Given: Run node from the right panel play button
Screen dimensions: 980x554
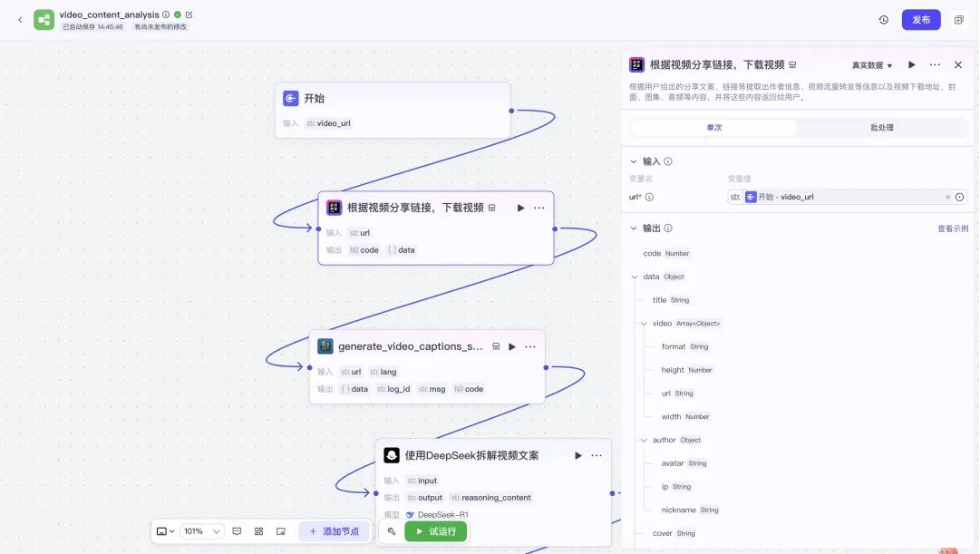Looking at the screenshot, I should click(912, 65).
